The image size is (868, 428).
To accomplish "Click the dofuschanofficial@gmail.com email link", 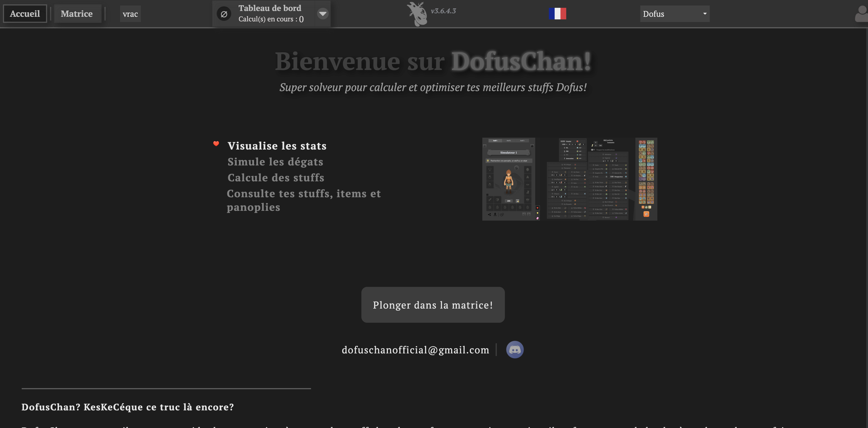I will click(415, 350).
